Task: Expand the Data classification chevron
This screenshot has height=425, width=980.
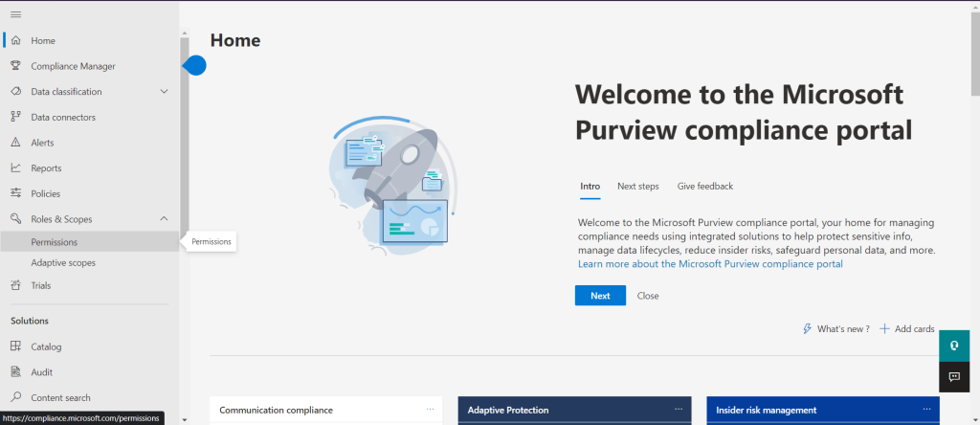Action: click(x=165, y=92)
